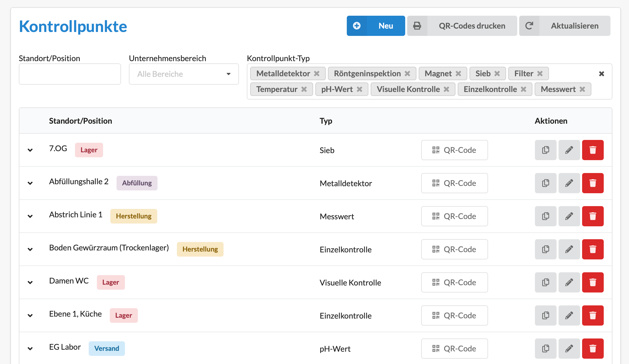The height and width of the screenshot is (364, 629).
Task: Remove the pH-Wert filter chip
Action: click(x=359, y=89)
